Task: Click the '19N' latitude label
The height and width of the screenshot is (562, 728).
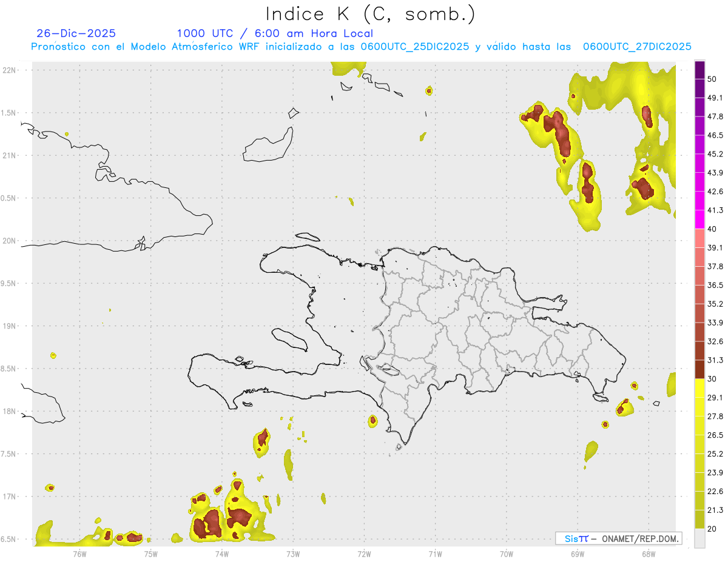Action: coord(10,326)
